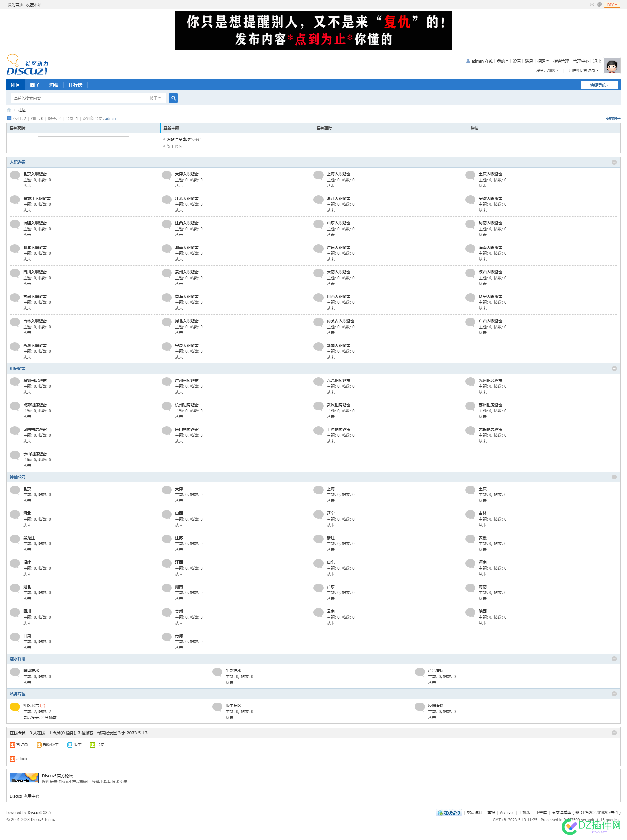Click the bubble icon beside 职场灌水

pos(15,672)
